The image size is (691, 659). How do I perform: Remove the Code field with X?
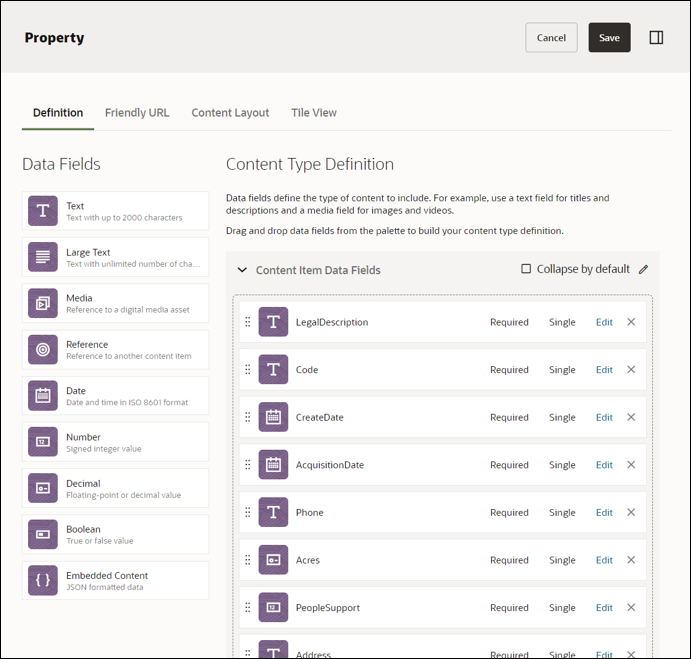[631, 369]
